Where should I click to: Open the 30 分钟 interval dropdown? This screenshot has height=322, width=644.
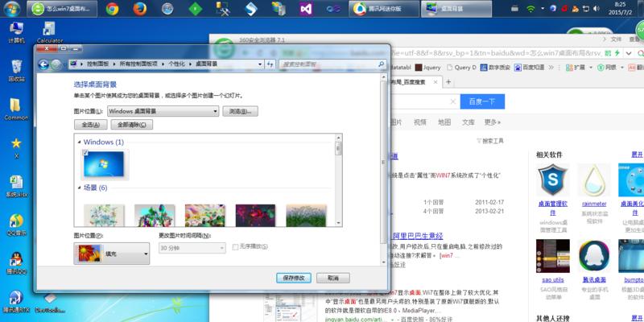click(x=192, y=248)
